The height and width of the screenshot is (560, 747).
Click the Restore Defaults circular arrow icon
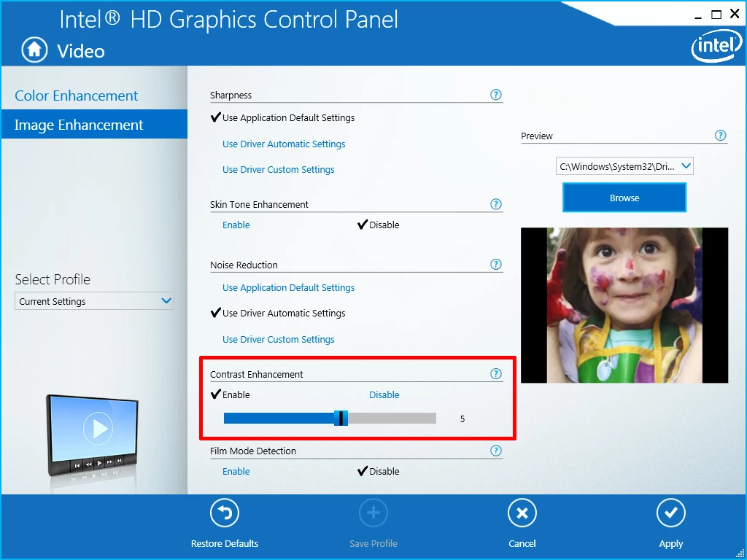[x=225, y=513]
